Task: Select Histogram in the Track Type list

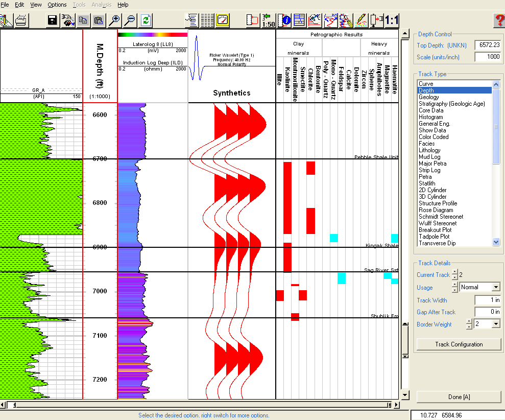Action: tap(455, 117)
